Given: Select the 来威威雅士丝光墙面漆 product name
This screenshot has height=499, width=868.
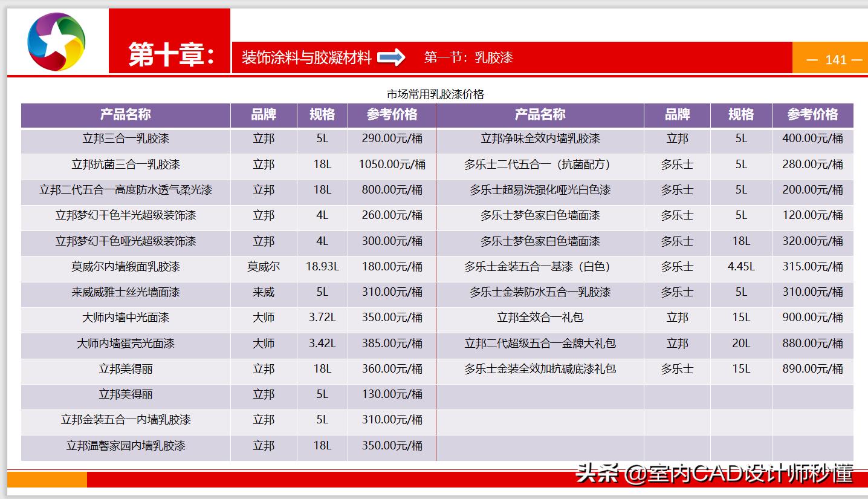Looking at the screenshot, I should tap(126, 292).
